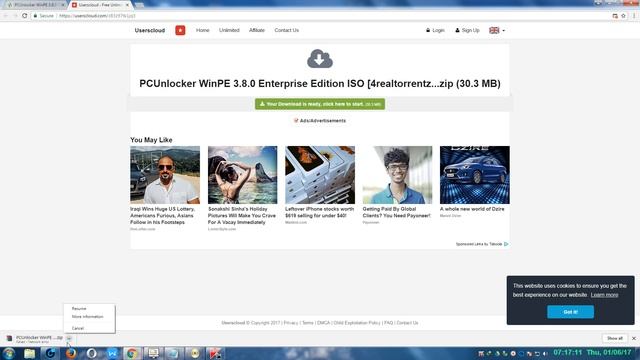Image resolution: width=640 pixels, height=360 pixels.
Task: Open the Terms footer link
Action: (x=308, y=323)
